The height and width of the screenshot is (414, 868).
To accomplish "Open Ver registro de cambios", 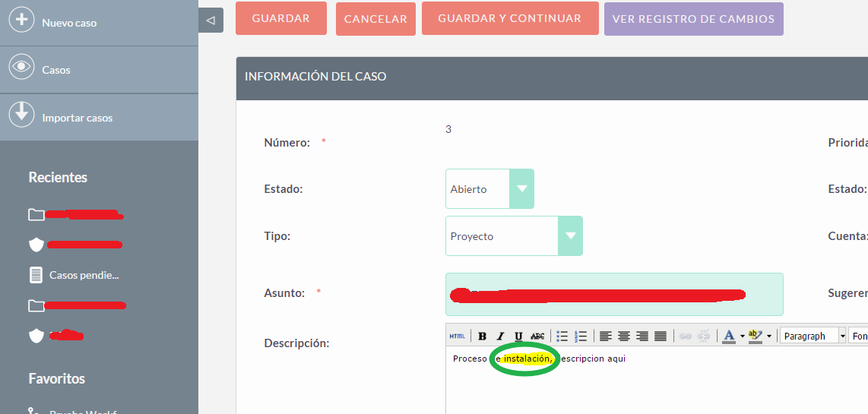I will coord(694,19).
